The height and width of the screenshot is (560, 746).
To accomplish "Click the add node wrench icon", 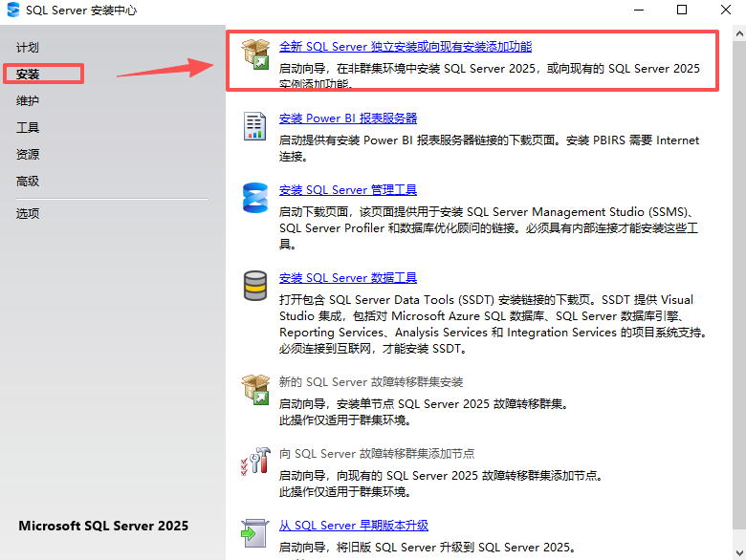I will click(255, 461).
